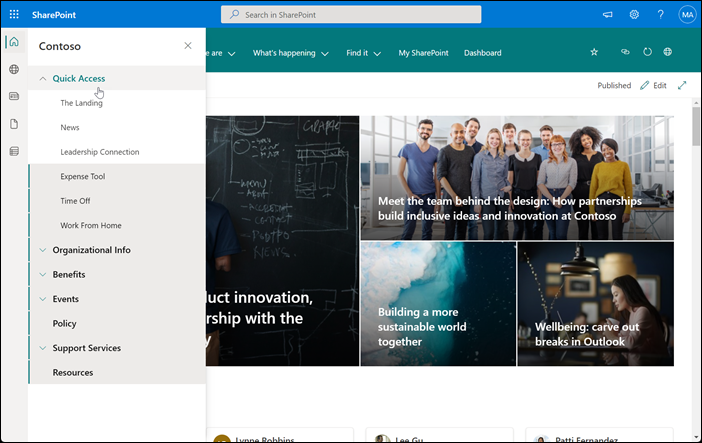The width and height of the screenshot is (702, 443).
Task: Open My lists icon in the app bar
Action: tap(14, 151)
